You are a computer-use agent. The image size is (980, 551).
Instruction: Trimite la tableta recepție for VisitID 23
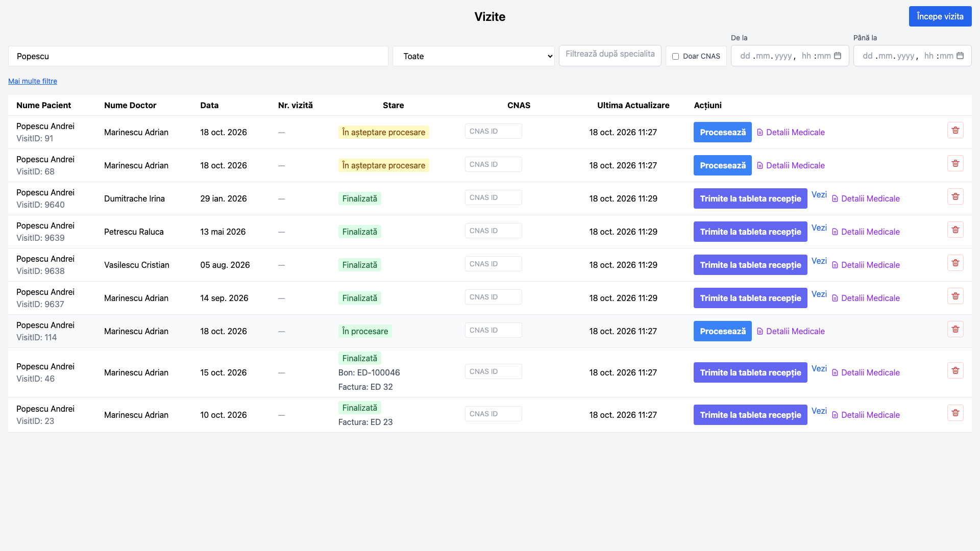(750, 415)
